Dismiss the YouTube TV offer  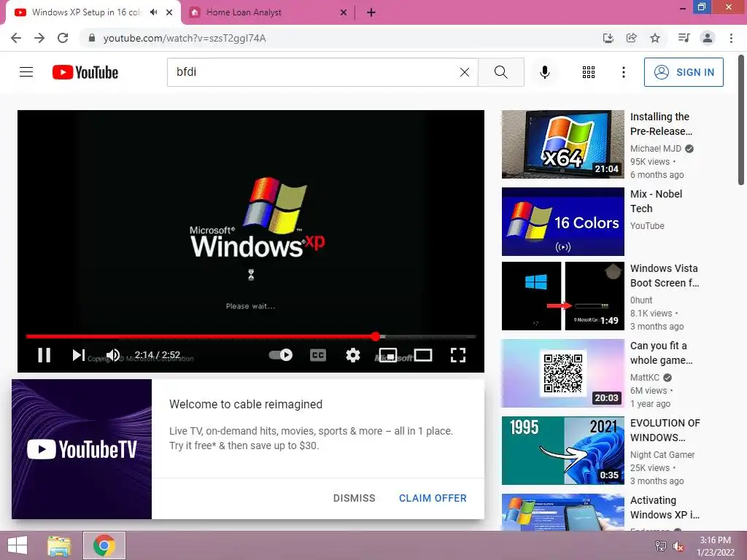354,498
